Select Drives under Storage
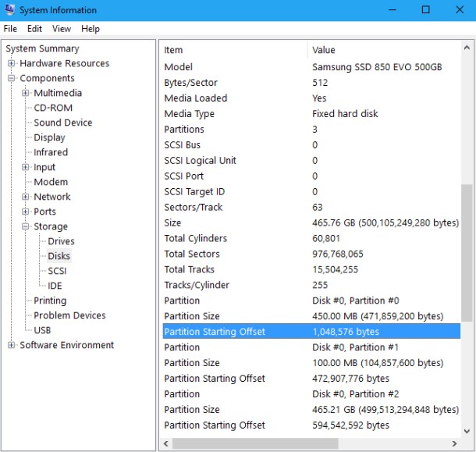The height and width of the screenshot is (452, 476). (61, 241)
